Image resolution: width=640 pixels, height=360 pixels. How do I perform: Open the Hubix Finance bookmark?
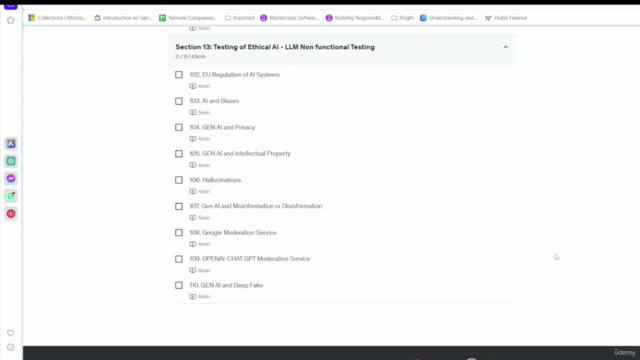click(506, 18)
